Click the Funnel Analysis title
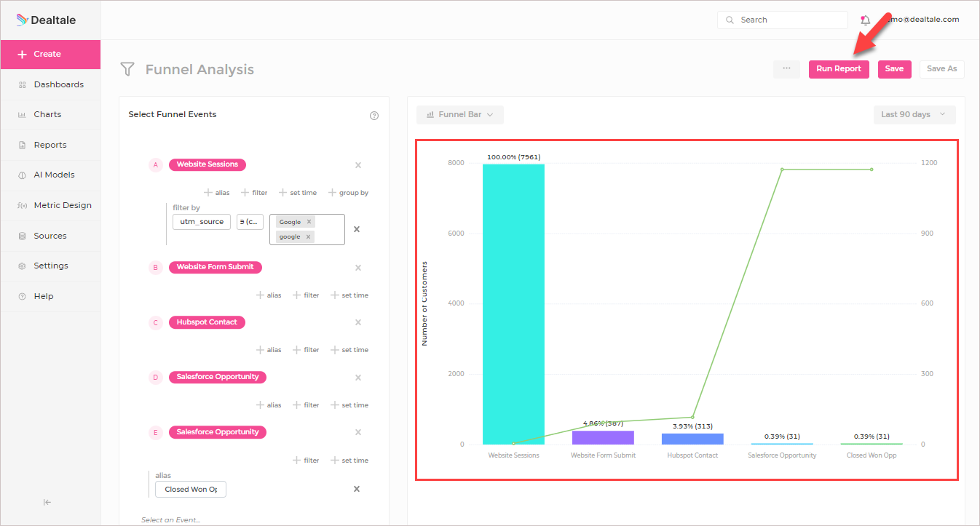The height and width of the screenshot is (526, 980). click(x=199, y=70)
